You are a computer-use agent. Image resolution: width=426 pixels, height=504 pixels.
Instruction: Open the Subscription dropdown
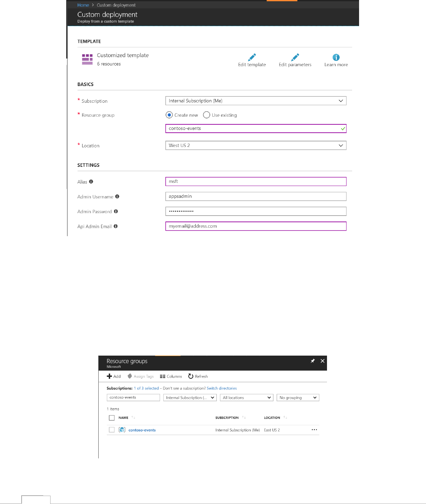[256, 101]
